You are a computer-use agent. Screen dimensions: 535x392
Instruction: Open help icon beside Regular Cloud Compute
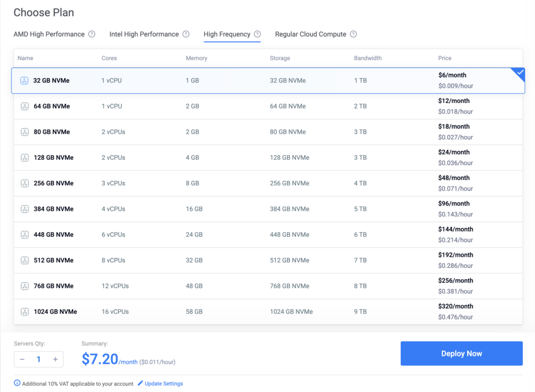354,34
